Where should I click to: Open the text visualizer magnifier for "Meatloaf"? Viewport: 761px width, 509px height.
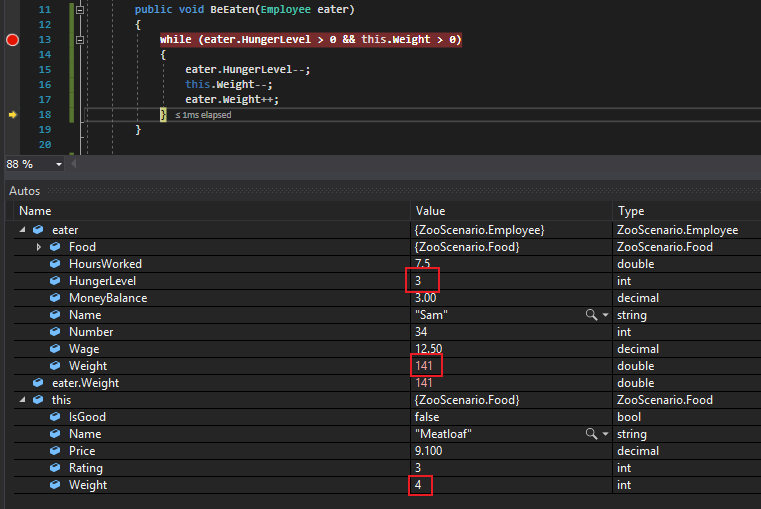[x=592, y=434]
